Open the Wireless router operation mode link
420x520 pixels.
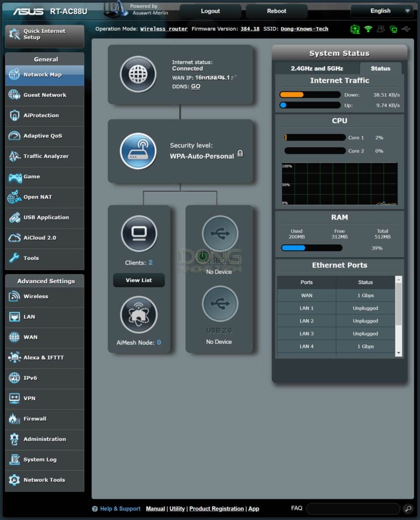click(x=164, y=29)
